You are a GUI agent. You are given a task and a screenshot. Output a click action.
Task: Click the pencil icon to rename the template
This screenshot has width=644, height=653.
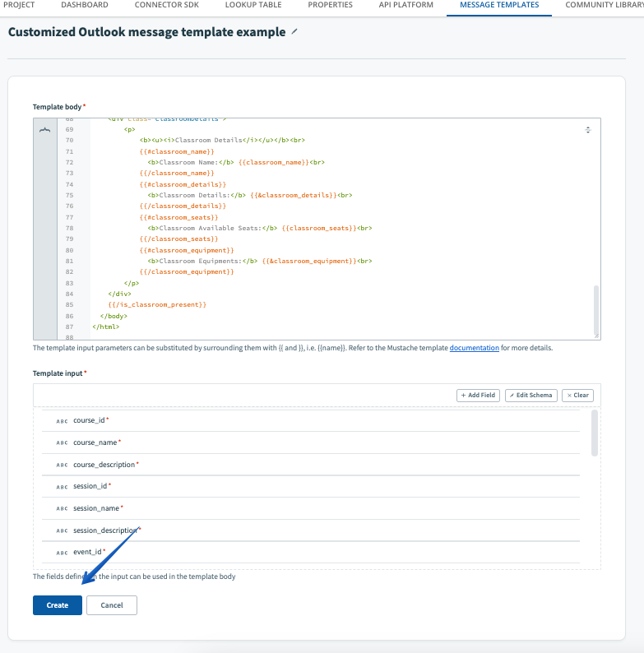295,32
